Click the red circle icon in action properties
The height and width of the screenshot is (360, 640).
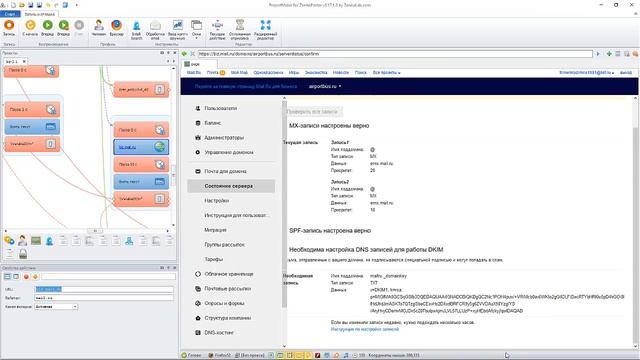pyautogui.click(x=26, y=277)
